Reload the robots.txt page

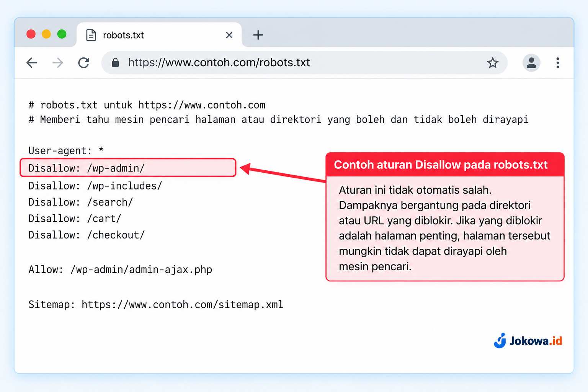point(83,63)
